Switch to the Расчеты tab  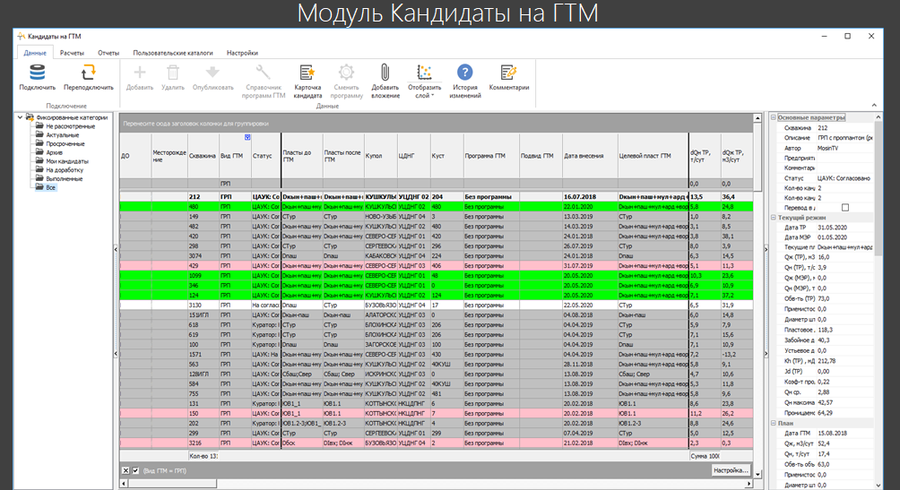click(x=72, y=53)
